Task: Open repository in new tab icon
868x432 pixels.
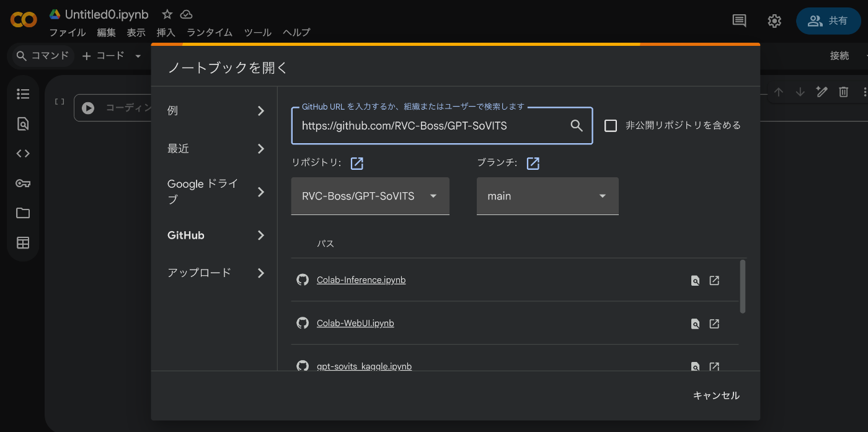Action: pos(357,163)
